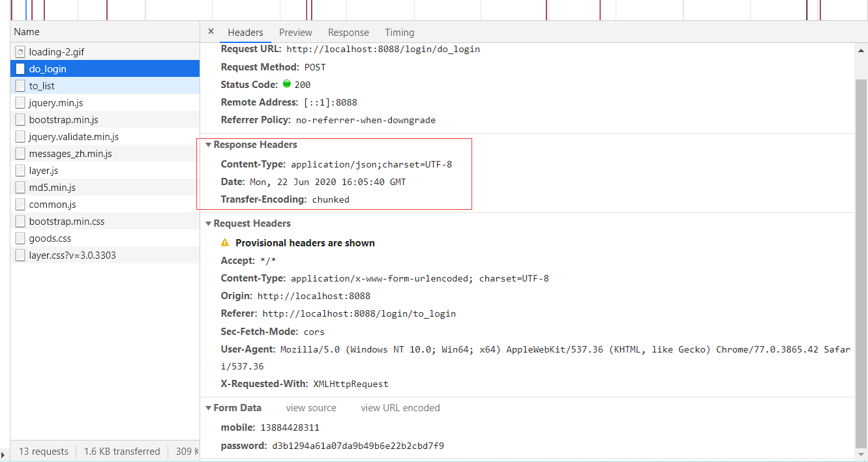Click the loading-2.gif file icon
Screen dimensions: 868x462
[20, 52]
